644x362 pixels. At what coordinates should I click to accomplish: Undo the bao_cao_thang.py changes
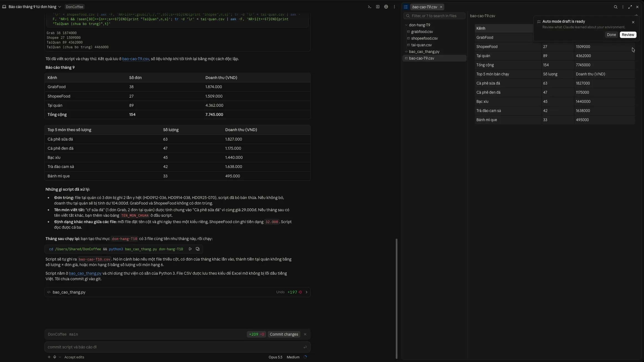coord(280,292)
